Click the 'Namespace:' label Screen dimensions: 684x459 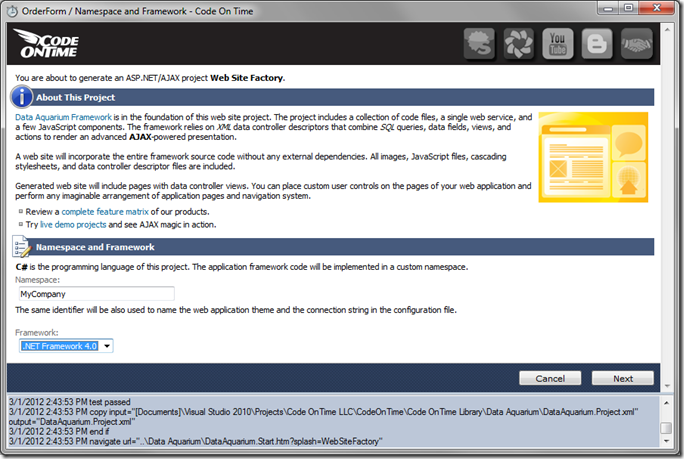(x=38, y=280)
